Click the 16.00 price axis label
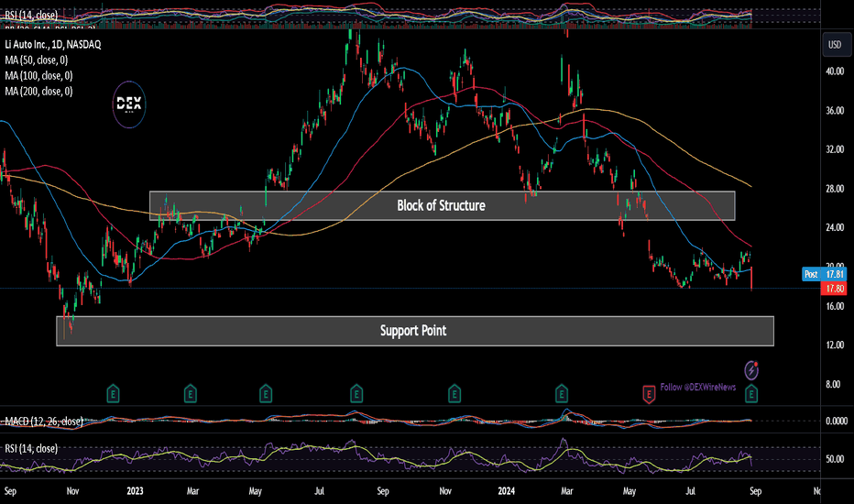 coord(835,306)
